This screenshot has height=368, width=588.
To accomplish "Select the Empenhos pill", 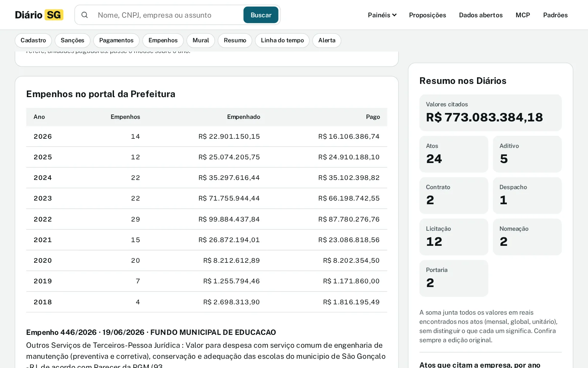I will click(x=163, y=40).
